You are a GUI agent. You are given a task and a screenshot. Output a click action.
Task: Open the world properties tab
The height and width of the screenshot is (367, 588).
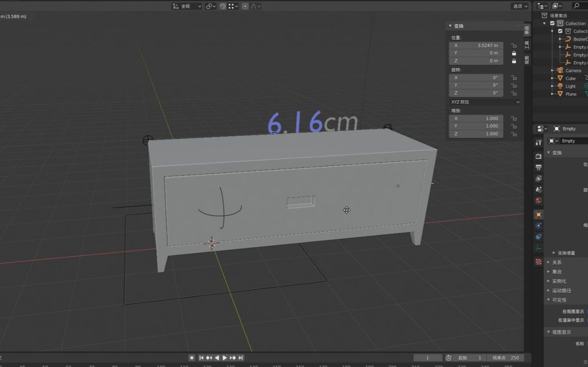click(x=538, y=200)
